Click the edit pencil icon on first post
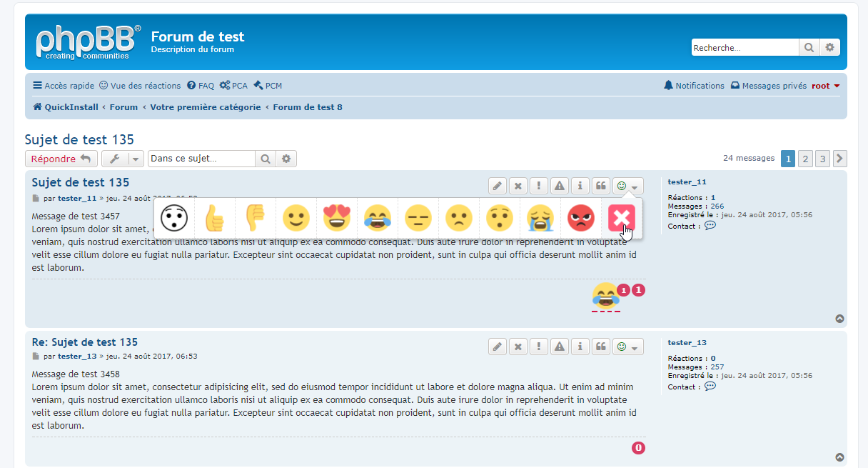868x468 pixels. (x=498, y=186)
